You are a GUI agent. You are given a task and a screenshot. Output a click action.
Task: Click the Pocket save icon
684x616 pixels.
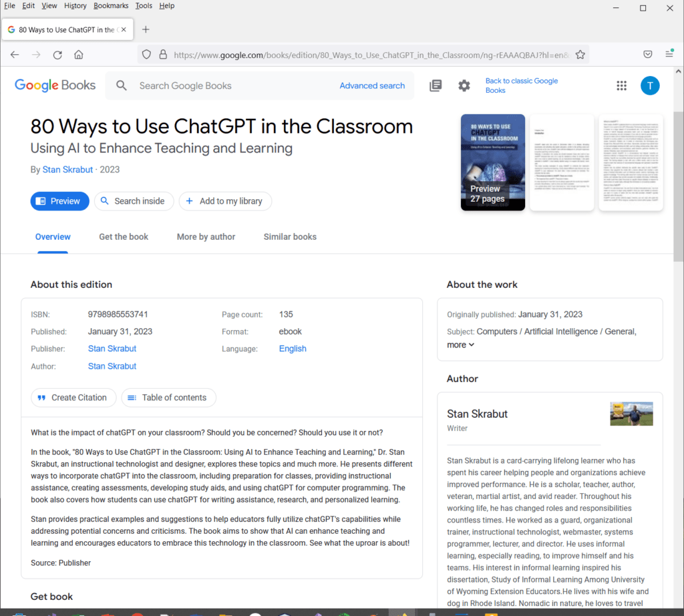[x=648, y=55]
